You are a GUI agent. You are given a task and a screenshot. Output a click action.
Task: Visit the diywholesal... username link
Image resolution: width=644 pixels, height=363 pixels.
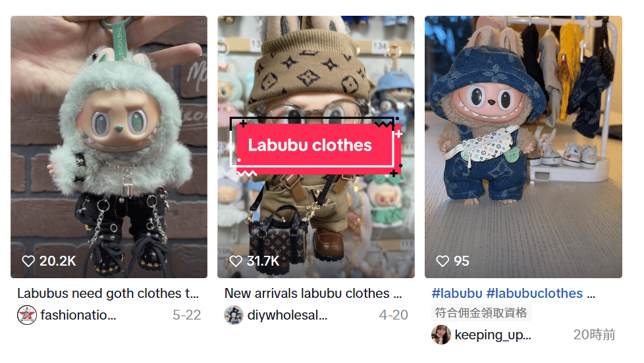(287, 315)
